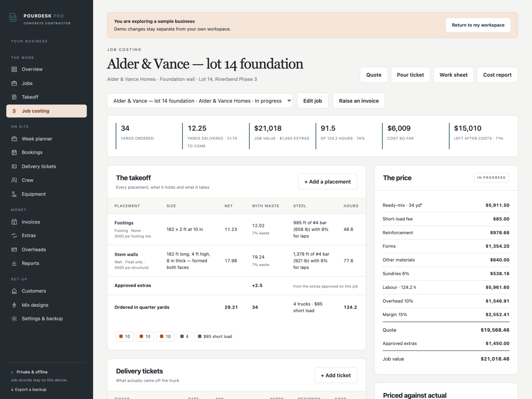Open the Quote document button
Image resolution: width=532 pixels, height=399 pixels.
pos(374,75)
